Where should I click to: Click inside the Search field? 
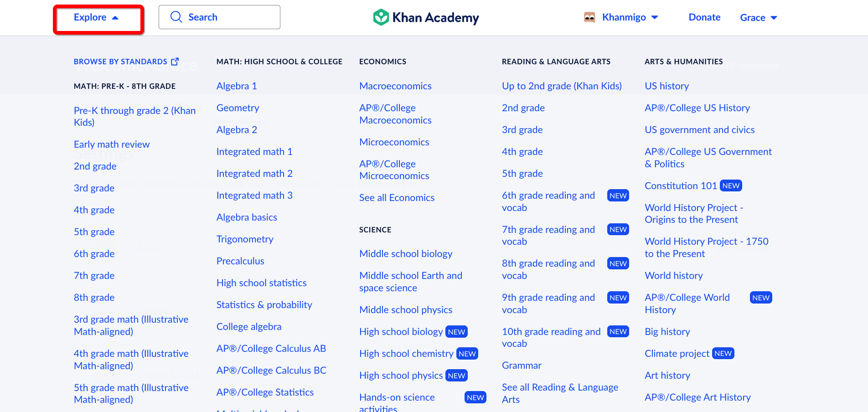(x=219, y=17)
